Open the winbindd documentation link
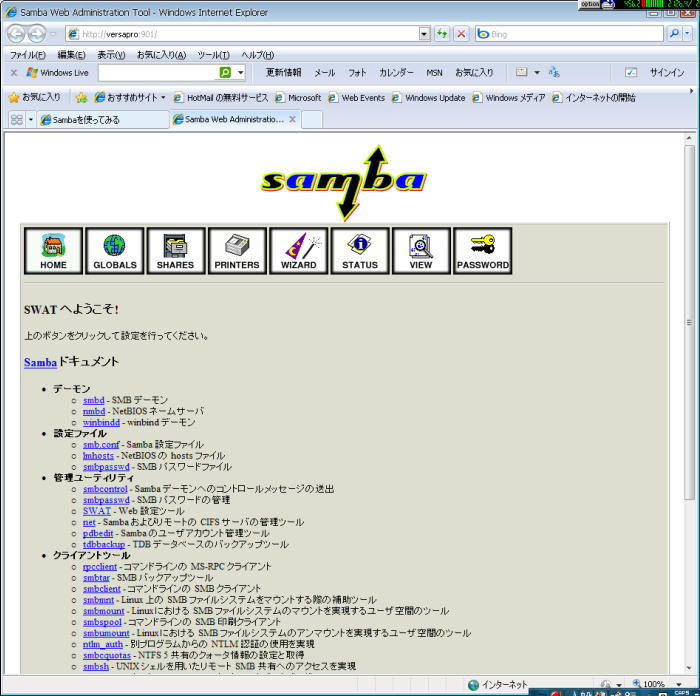700x696 pixels. [101, 422]
